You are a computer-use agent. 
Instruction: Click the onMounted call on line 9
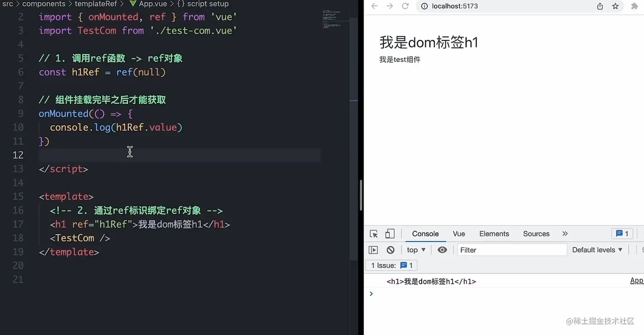[x=63, y=114]
